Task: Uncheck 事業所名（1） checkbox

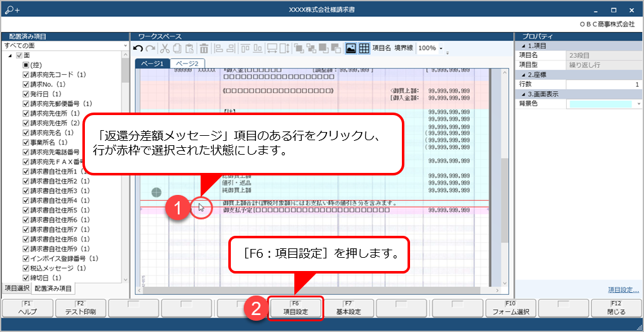Action: tap(26, 143)
